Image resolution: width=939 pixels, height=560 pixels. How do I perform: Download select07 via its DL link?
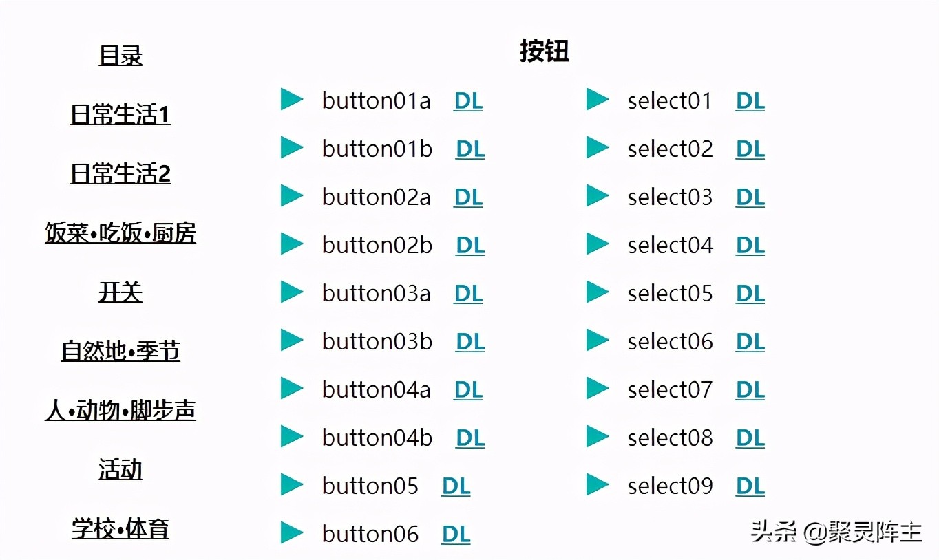pos(750,390)
